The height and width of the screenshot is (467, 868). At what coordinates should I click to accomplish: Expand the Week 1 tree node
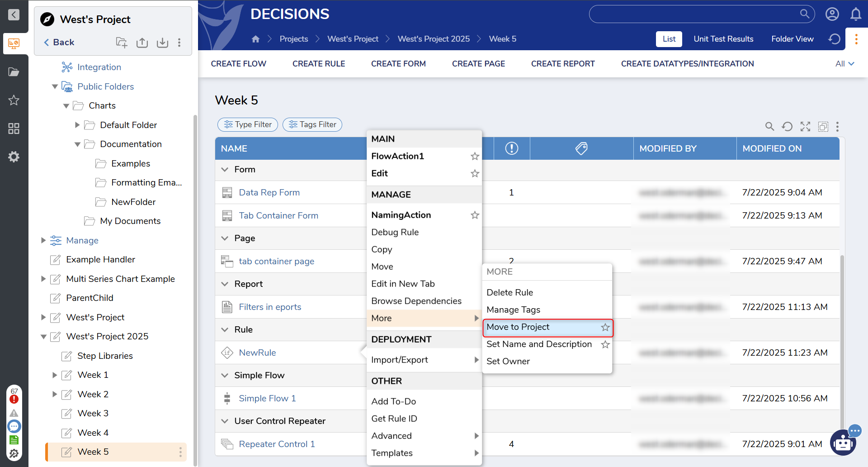click(x=55, y=375)
